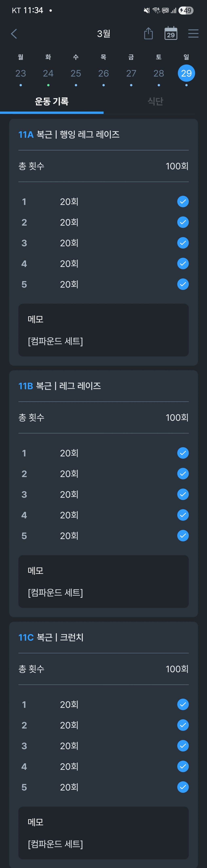Select Monday the 23rd in week strip
This screenshot has width=207, height=868.
[x=21, y=73]
